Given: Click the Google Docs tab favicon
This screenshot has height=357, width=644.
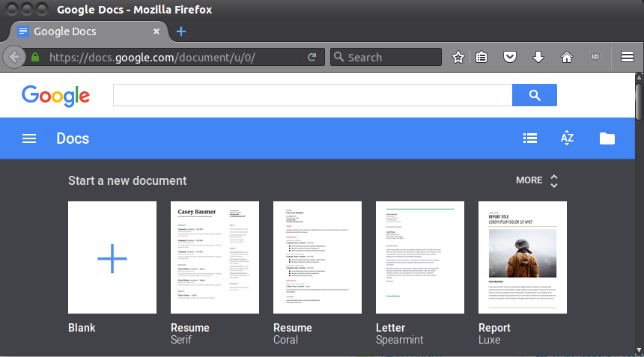Looking at the screenshot, I should (23, 31).
